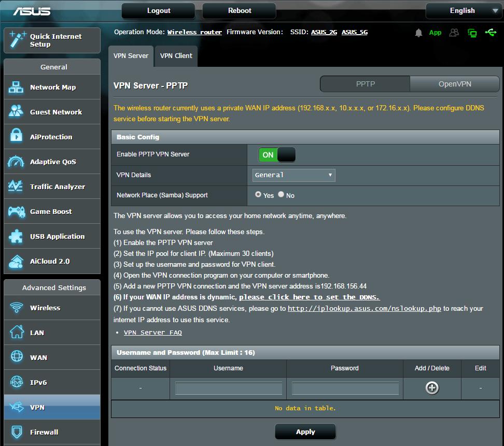Select Yes for Samba Support
The width and height of the screenshot is (504, 446).
click(258, 194)
